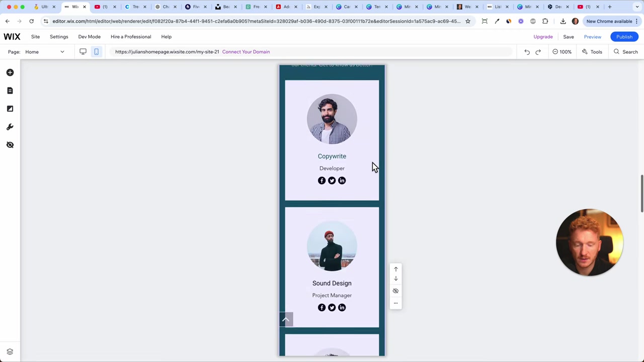Move the section up with arrow icon

tap(395, 269)
